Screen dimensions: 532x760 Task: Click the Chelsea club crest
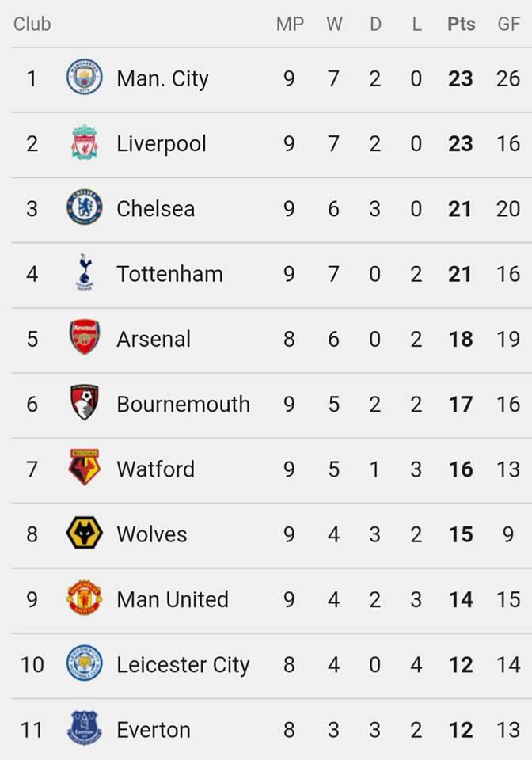pos(84,207)
